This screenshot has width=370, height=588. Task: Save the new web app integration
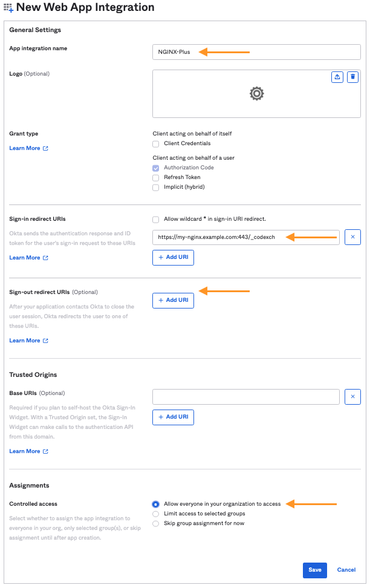pyautogui.click(x=314, y=570)
